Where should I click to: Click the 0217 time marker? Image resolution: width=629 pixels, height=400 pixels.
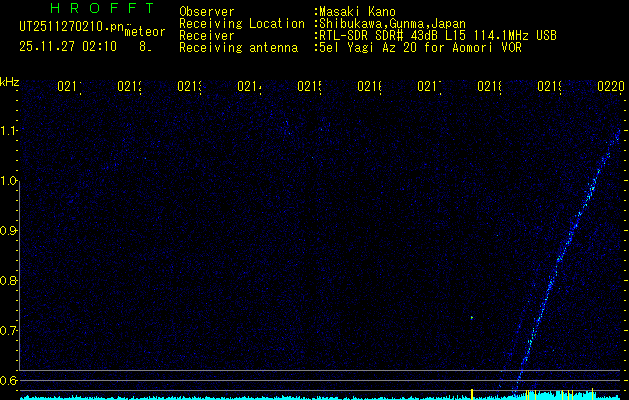(430, 86)
